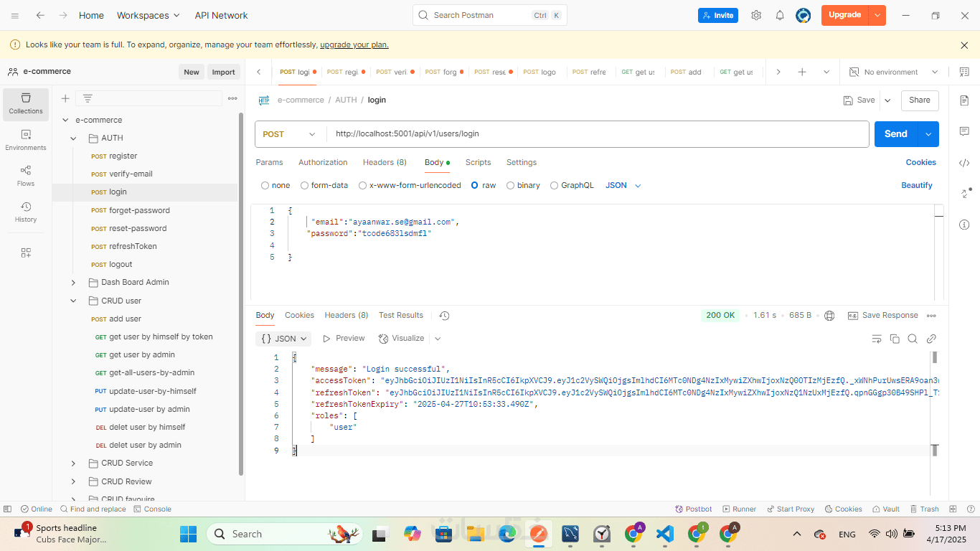Open the Documentation icon in right sidebar
The width and height of the screenshot is (980, 551).
click(x=964, y=100)
